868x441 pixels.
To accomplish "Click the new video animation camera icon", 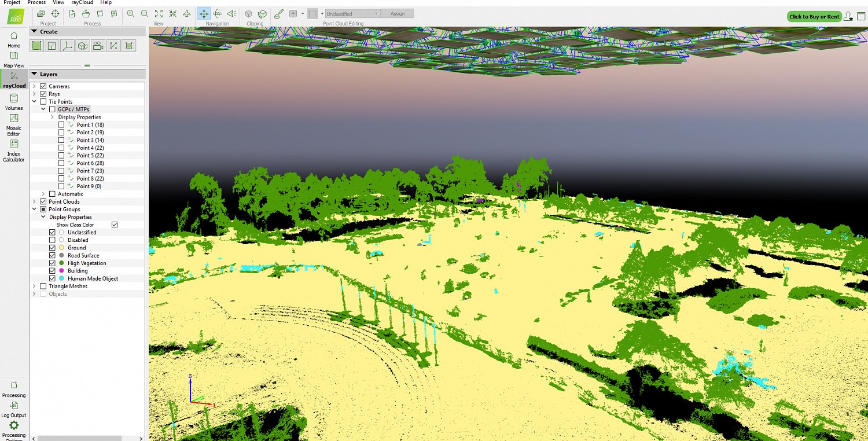I will pos(98,46).
